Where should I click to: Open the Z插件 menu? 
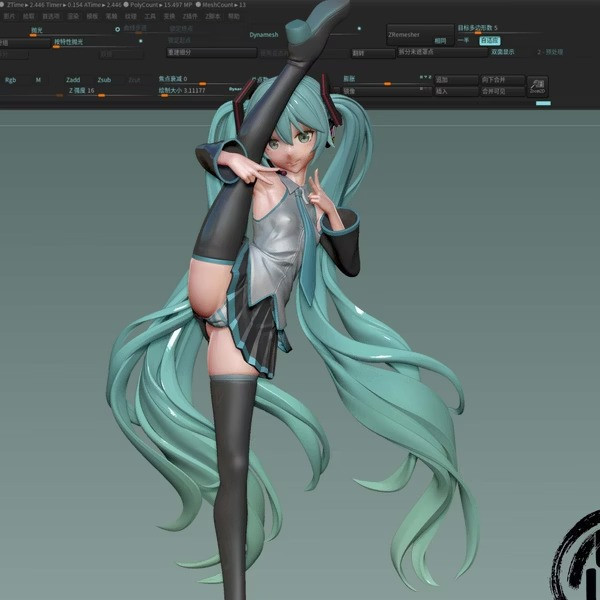click(x=190, y=16)
